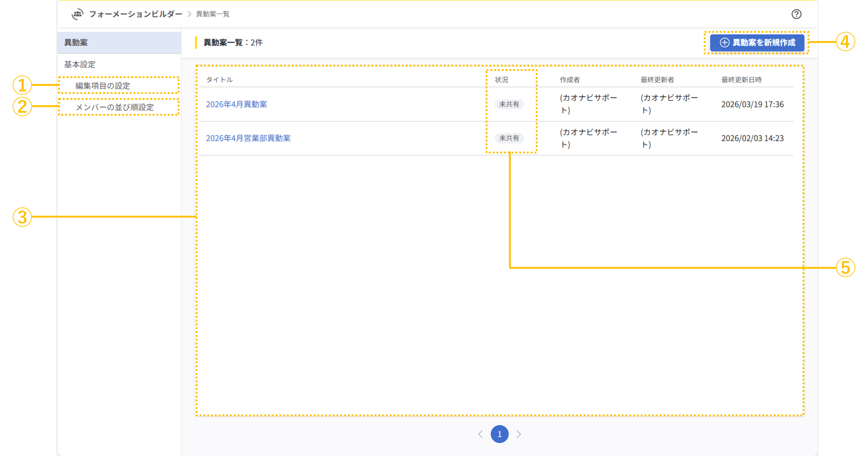Open メンバーの並び順設定 menu item
Image resolution: width=868 pixels, height=456 pixels.
click(x=114, y=107)
